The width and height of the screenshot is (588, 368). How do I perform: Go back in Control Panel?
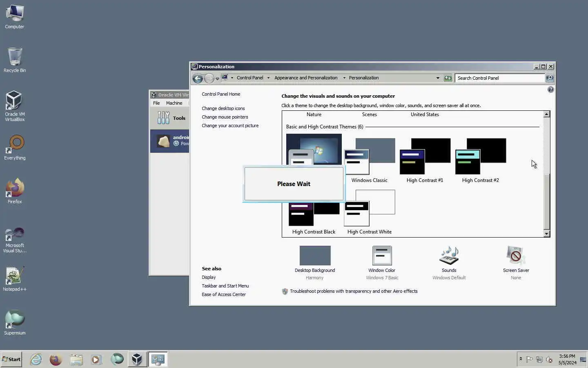tap(198, 78)
